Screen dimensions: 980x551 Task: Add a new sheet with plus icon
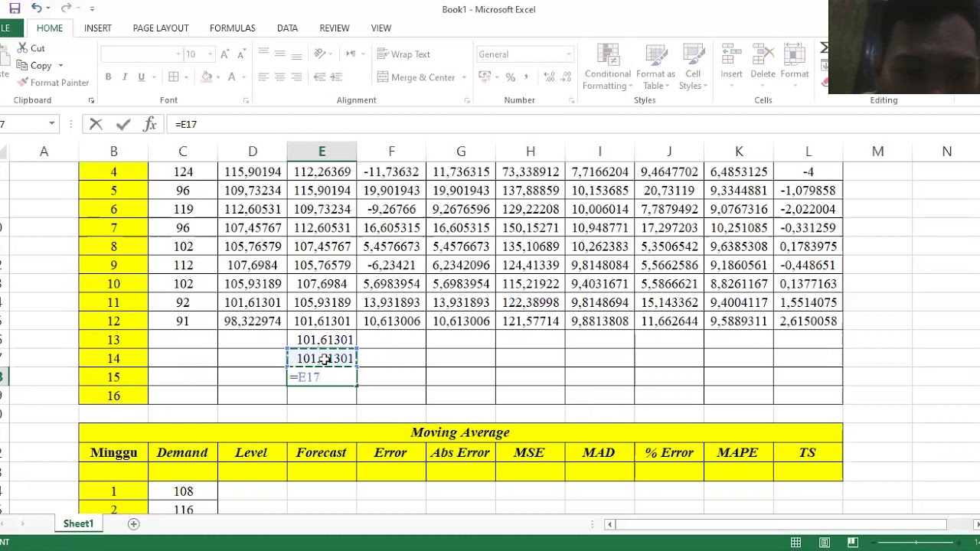(x=133, y=524)
